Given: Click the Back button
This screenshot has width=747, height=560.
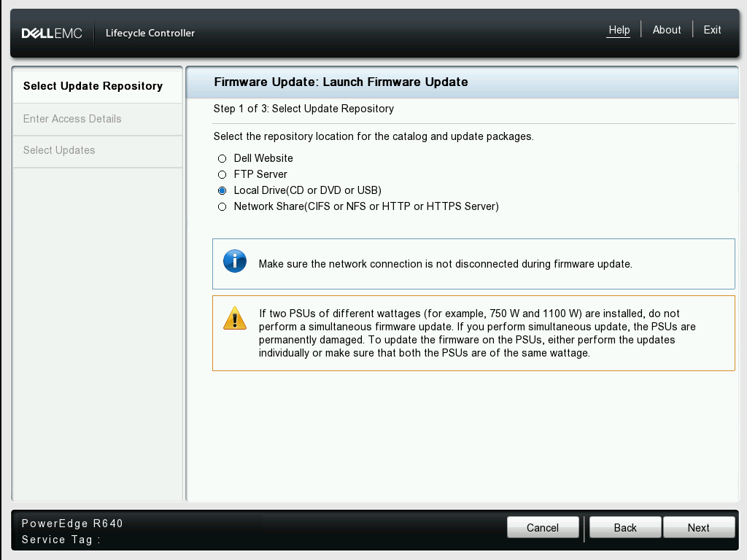Looking at the screenshot, I should coord(624,527).
